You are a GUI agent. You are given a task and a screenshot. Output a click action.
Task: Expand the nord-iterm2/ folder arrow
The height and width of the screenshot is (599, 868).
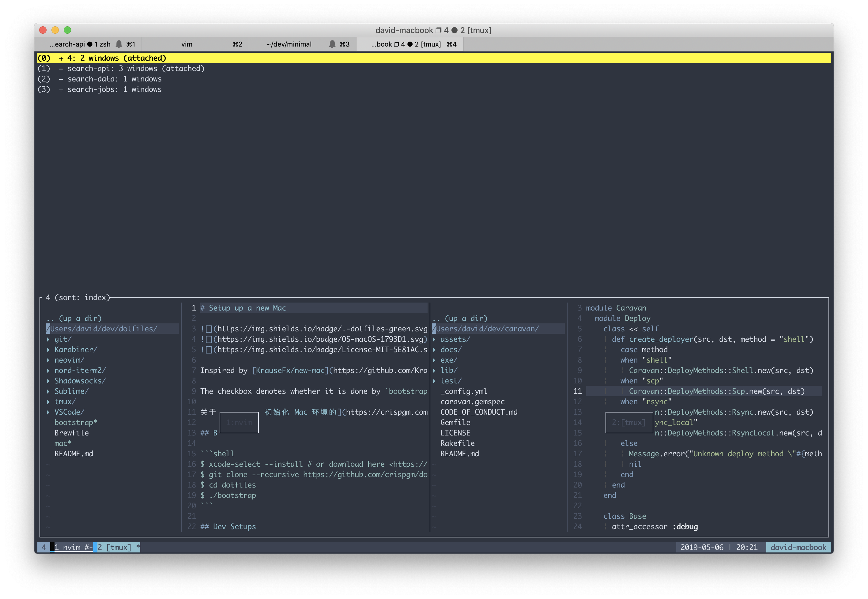pyautogui.click(x=48, y=371)
